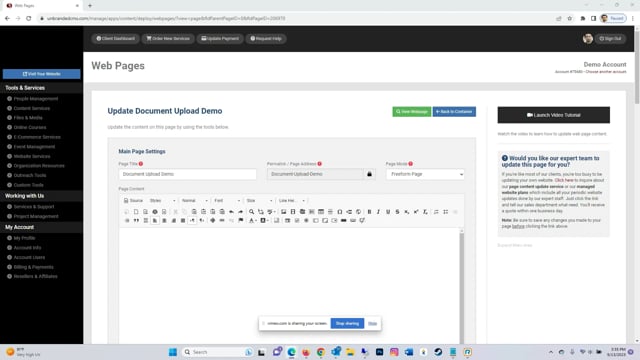Open the Font dropdown in editor
This screenshot has height=360, width=640.
tap(227, 200)
